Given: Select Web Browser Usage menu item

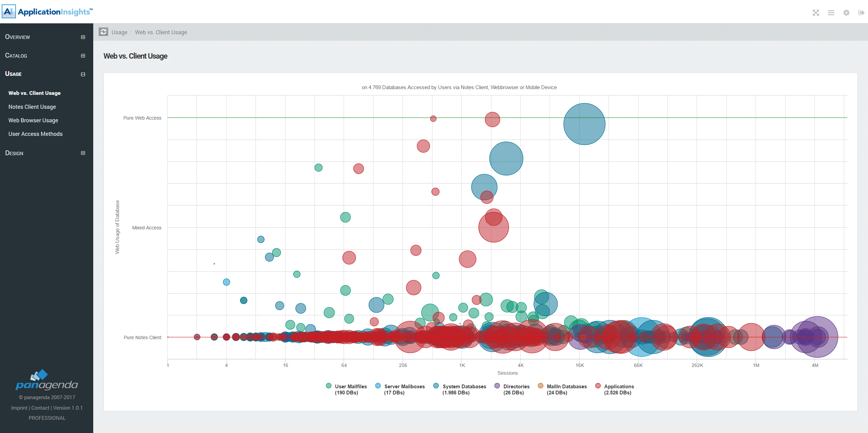Looking at the screenshot, I should (33, 120).
